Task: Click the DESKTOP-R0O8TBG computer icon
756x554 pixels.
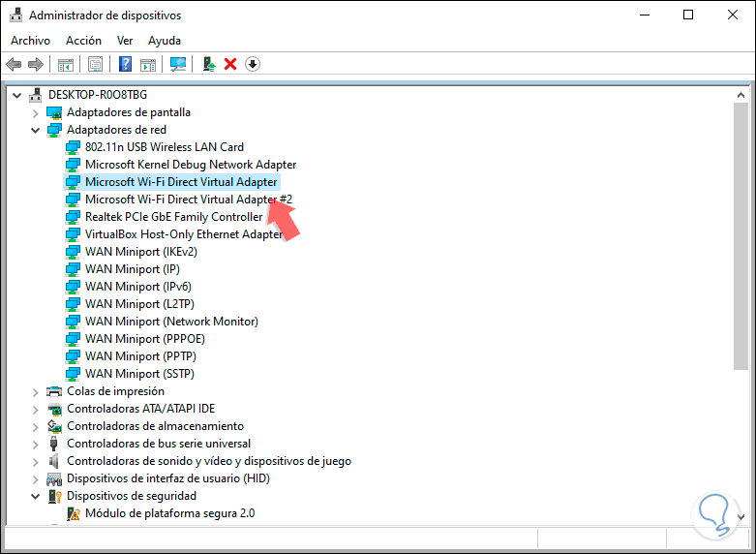Action: (35, 95)
